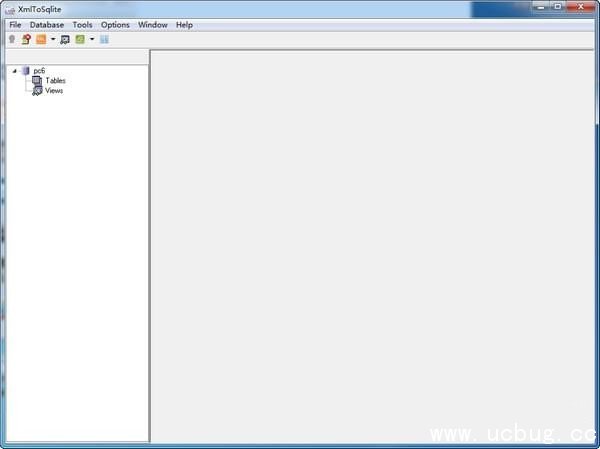Image resolution: width=600 pixels, height=449 pixels.
Task: Open the dropdown arrow beside orange icon
Action: pyautogui.click(x=53, y=39)
